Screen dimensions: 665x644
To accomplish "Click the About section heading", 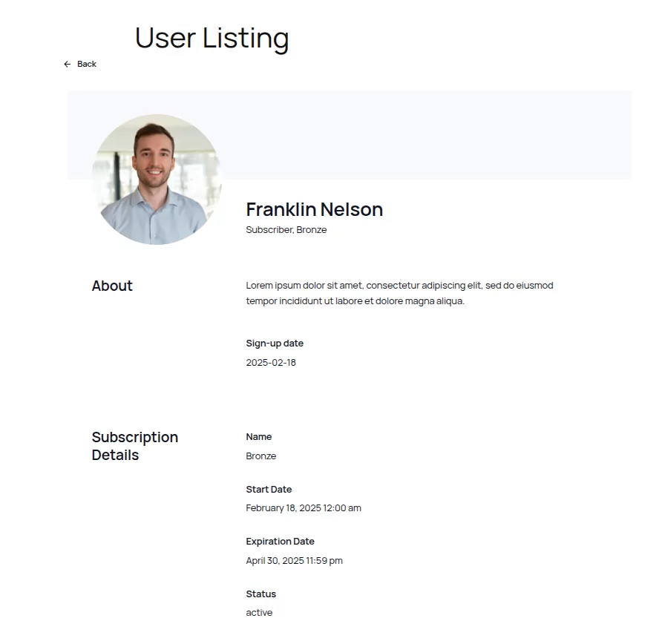I will (x=112, y=286).
